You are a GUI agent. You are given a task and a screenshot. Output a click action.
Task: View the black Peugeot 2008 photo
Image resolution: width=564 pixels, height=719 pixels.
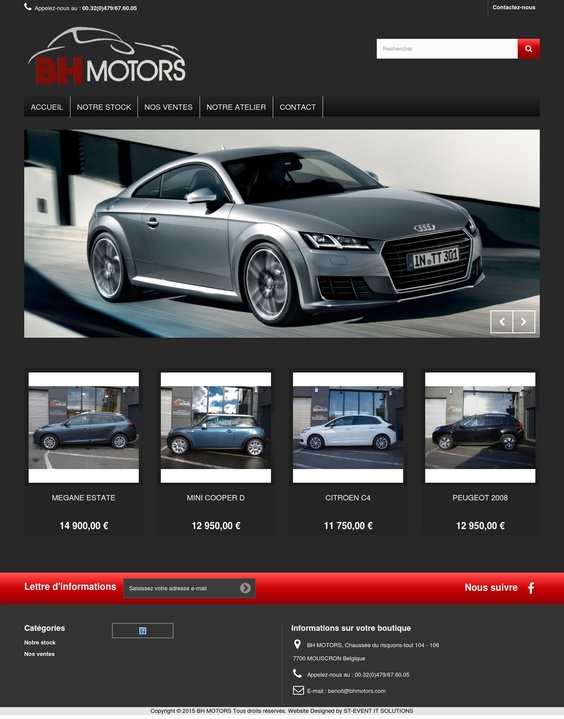480,427
